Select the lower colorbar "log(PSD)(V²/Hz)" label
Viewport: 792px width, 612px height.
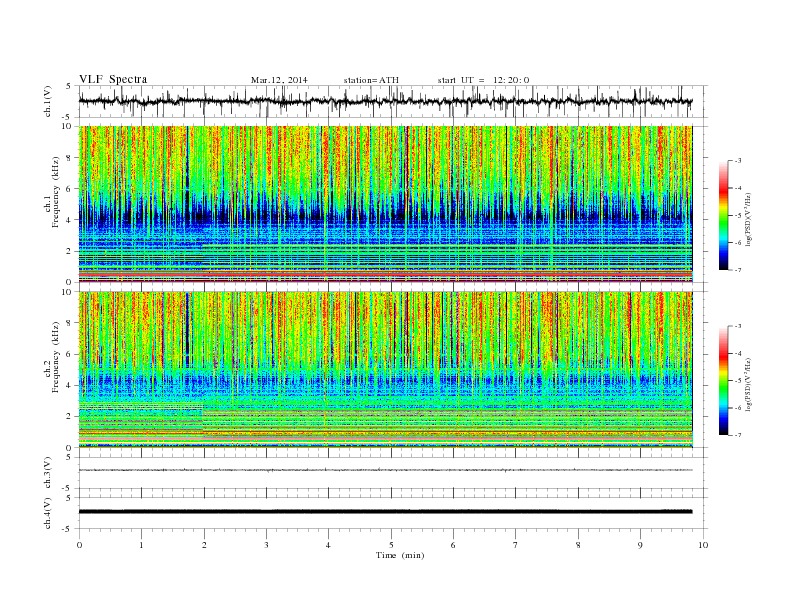(x=748, y=384)
